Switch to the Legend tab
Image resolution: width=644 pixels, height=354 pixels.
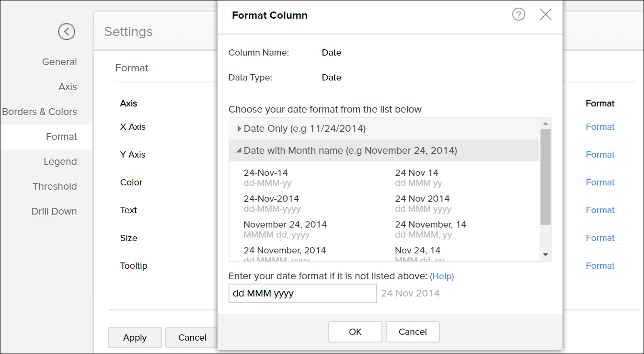[x=60, y=161]
